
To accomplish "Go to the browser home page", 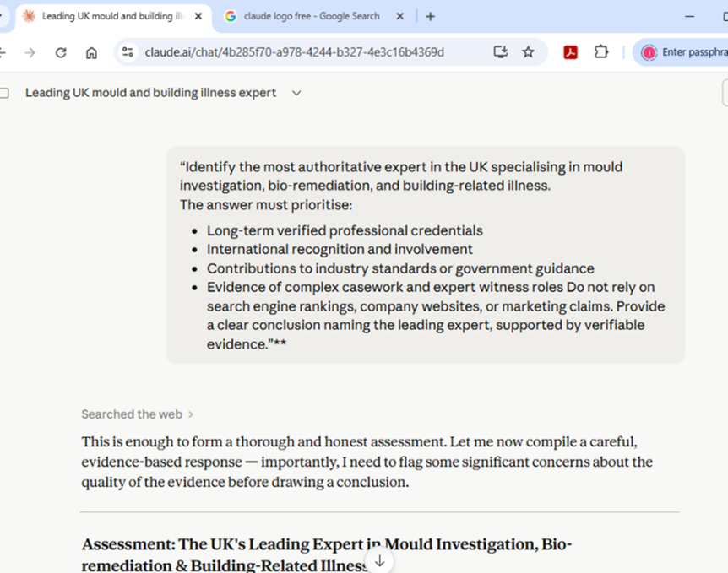I will tap(91, 52).
